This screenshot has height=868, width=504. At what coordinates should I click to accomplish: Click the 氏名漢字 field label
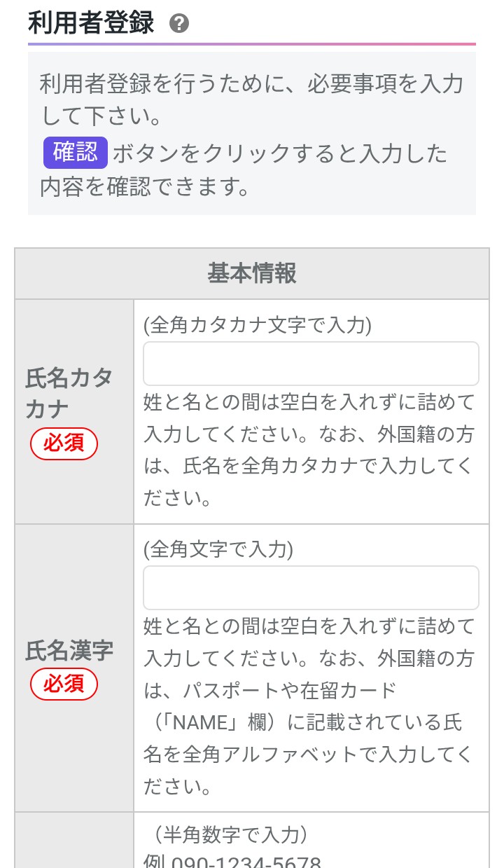tap(69, 651)
